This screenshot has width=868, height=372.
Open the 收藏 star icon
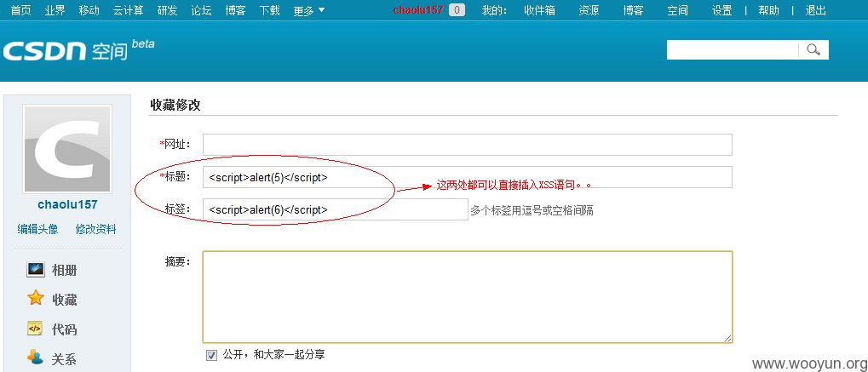tap(36, 299)
